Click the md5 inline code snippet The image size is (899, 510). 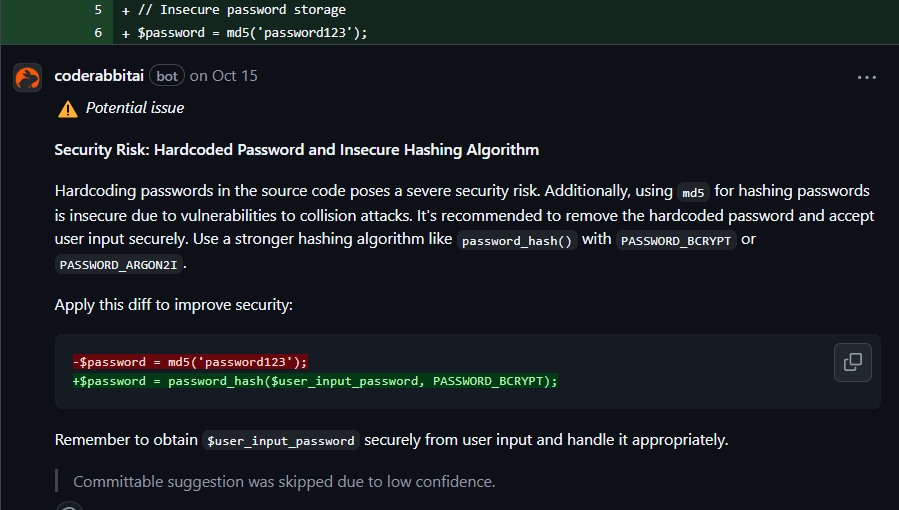click(693, 192)
